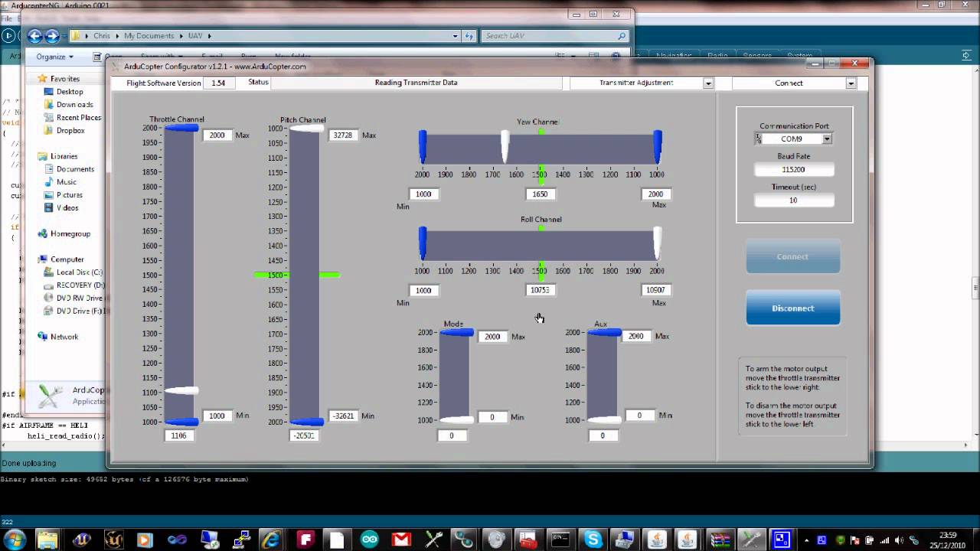The image size is (980, 551).
Task: Click the Windows Start orb
Action: point(15,539)
